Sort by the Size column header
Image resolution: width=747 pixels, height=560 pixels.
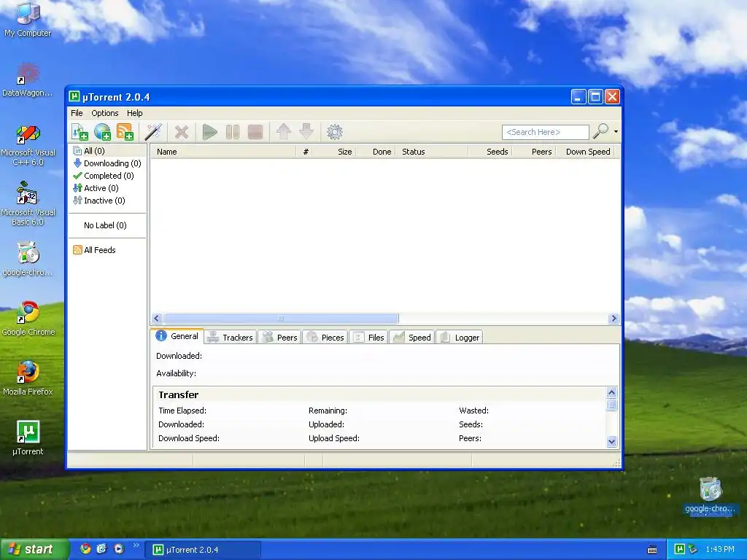[x=336, y=152]
